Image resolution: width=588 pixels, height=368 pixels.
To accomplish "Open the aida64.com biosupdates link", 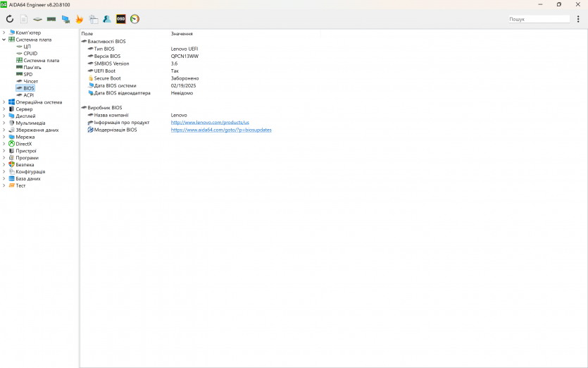I will pyautogui.click(x=221, y=130).
